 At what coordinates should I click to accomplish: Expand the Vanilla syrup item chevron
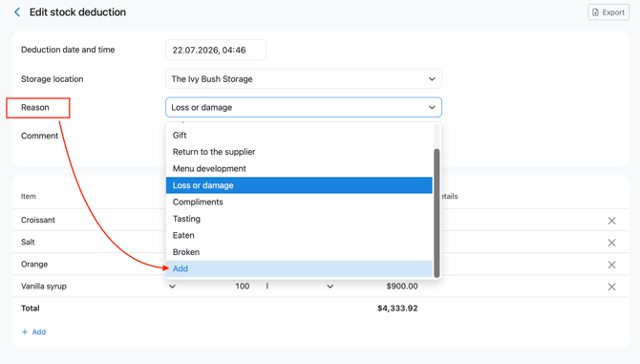[x=172, y=287]
